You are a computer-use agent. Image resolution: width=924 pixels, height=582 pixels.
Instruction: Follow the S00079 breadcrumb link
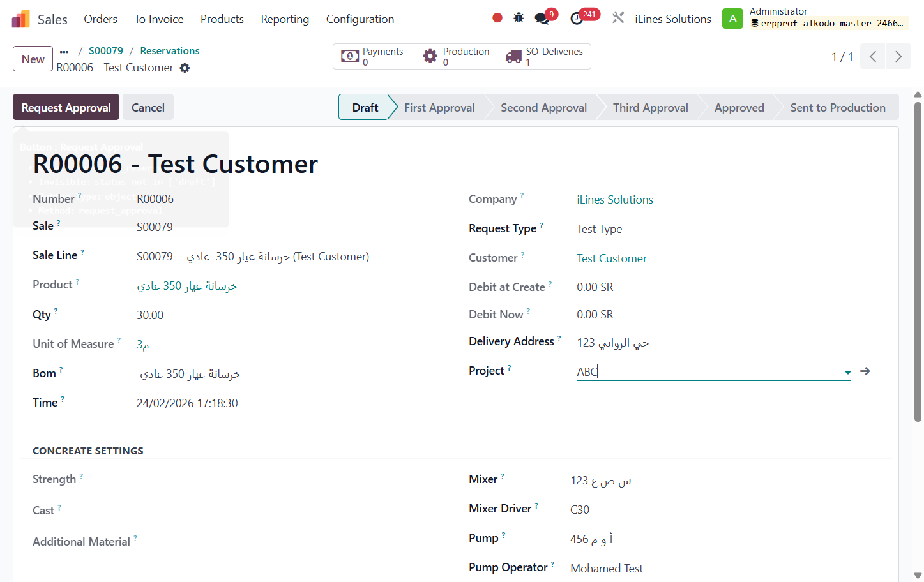click(x=106, y=51)
